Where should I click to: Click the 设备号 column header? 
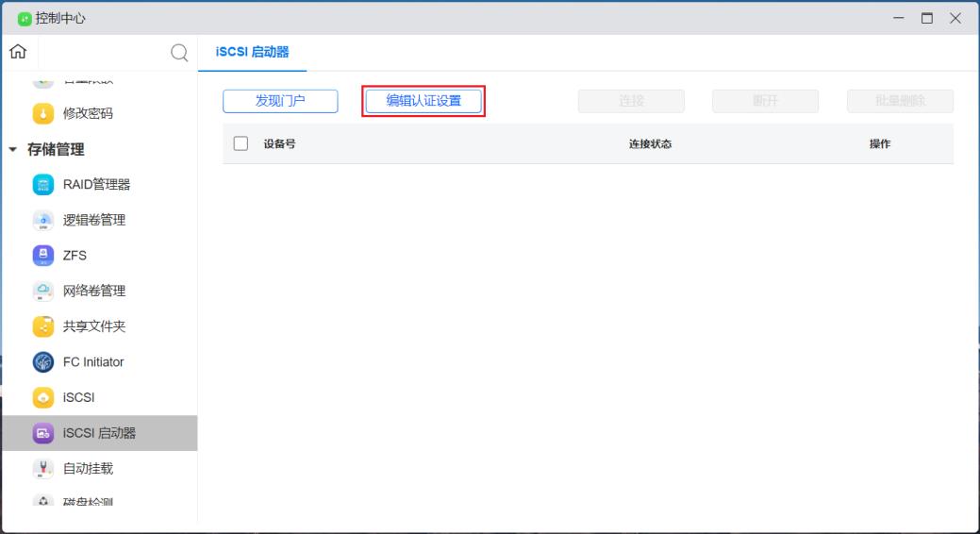[x=279, y=144]
